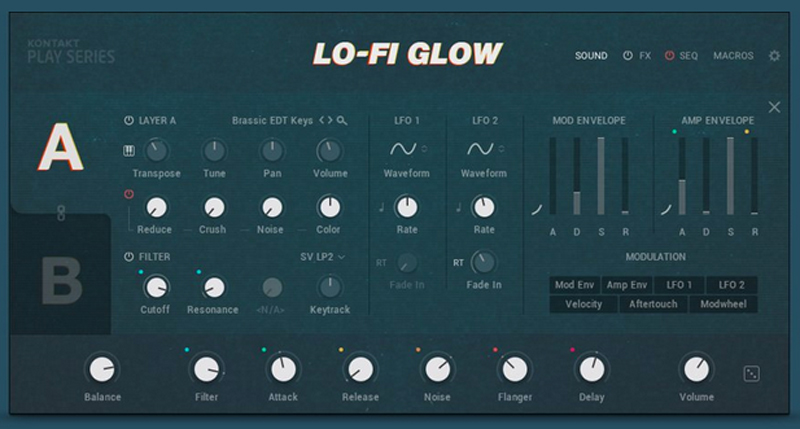This screenshot has height=429, width=800.
Task: Click the Keytrack knob
Action: 330,288
